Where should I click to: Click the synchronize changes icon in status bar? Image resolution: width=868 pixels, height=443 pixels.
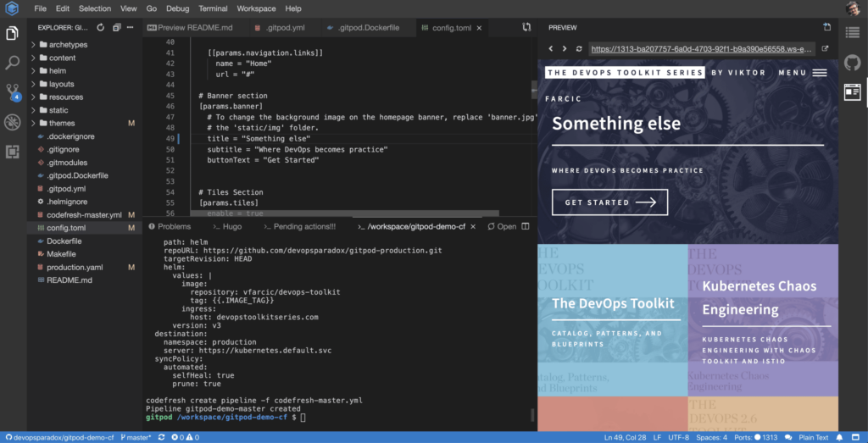pos(161,437)
